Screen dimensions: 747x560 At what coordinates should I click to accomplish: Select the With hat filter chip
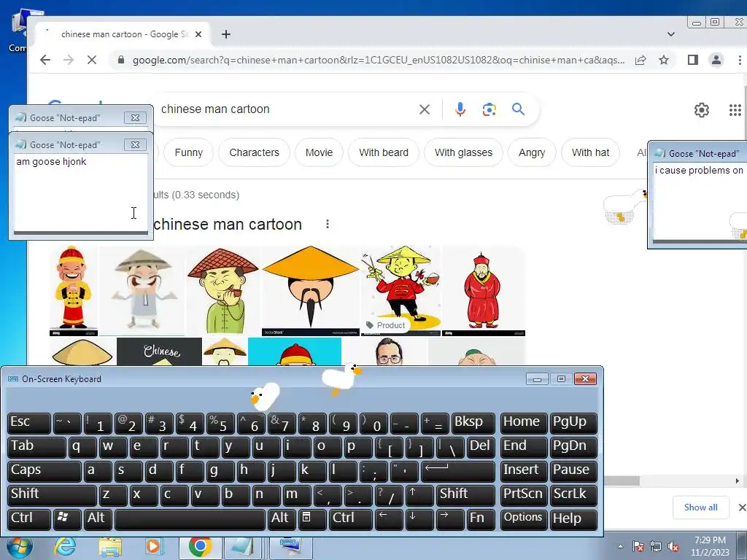[590, 152]
